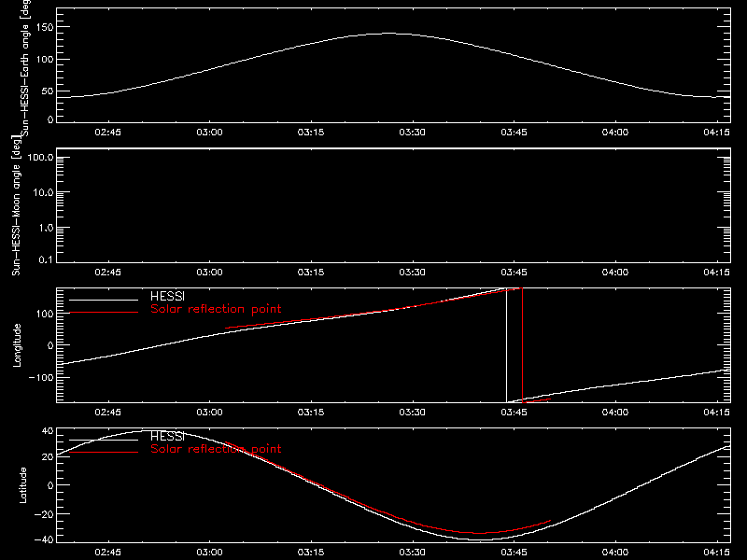Viewport: 747px width, 560px height.
Task: Click 02:45 time label under Earth angle plot
Action: [x=107, y=132]
